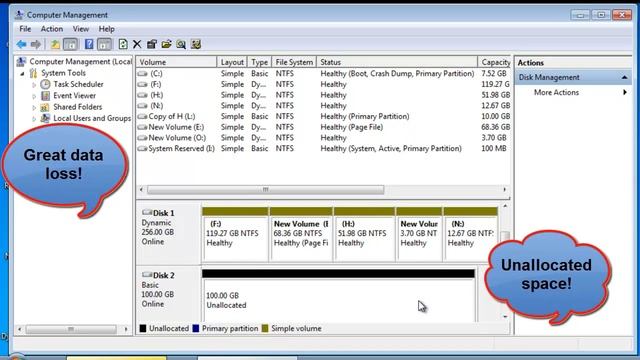The image size is (640, 360).
Task: Sort by the Layout column header
Action: click(x=232, y=62)
